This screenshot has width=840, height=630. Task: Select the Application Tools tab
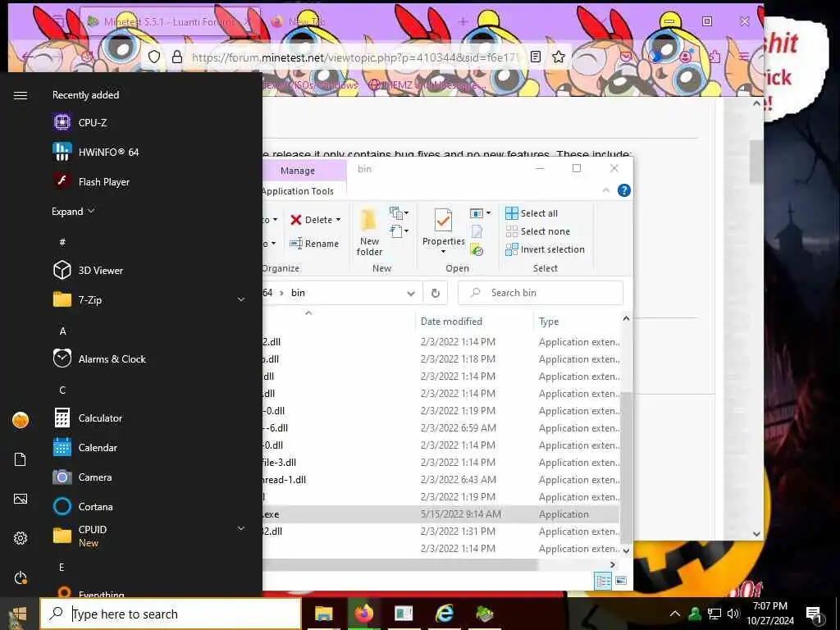[x=297, y=191]
